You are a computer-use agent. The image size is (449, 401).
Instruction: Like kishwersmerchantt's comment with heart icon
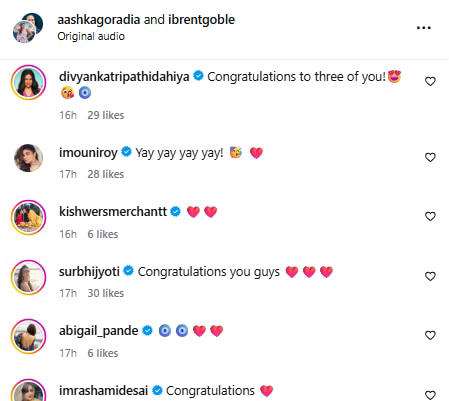(x=430, y=216)
